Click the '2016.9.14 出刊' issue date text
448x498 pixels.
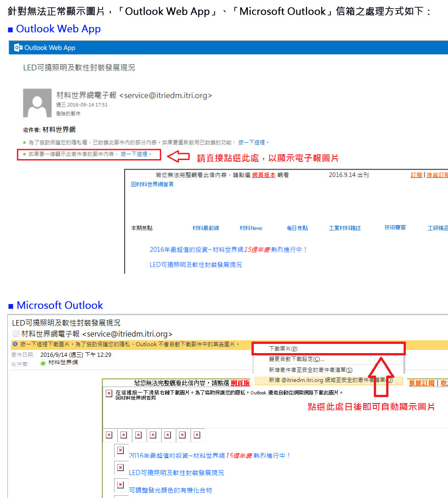tap(349, 175)
